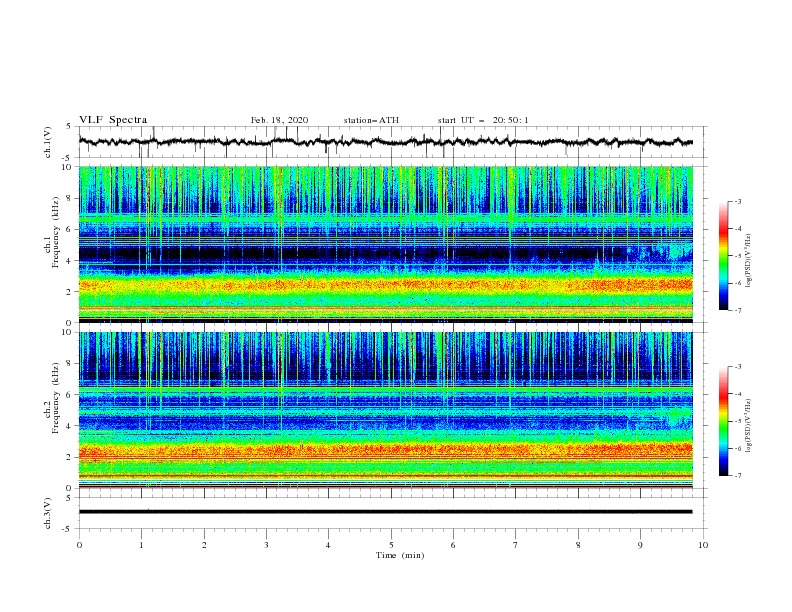This screenshot has height=612, width=792.
Task: Click the "8" tick on the time axis
Action: click(578, 545)
